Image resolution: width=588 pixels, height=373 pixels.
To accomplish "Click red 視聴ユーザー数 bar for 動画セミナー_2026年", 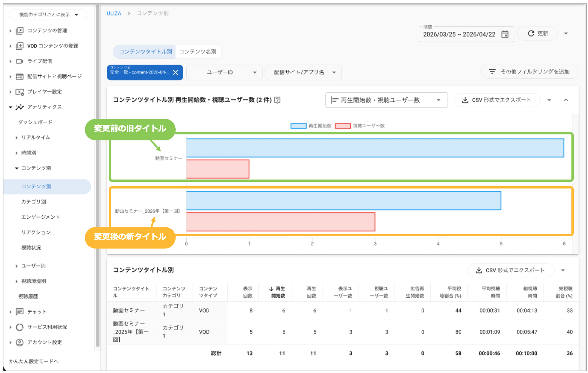I will click(280, 222).
